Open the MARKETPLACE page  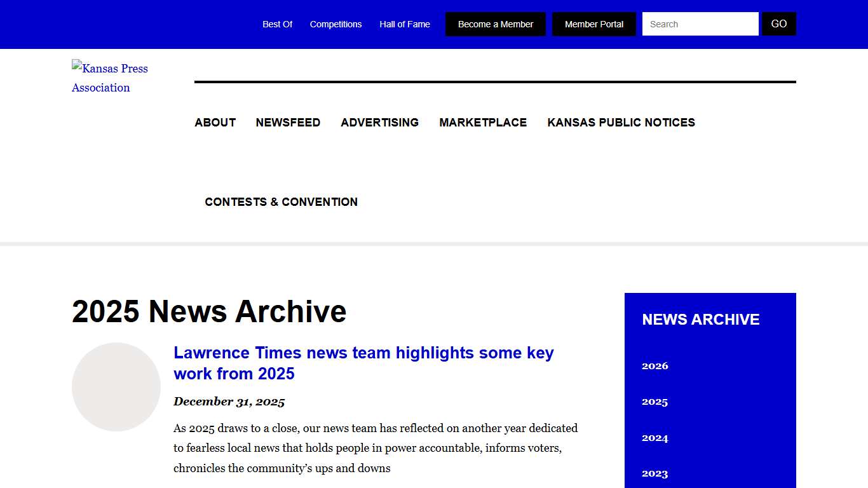click(483, 122)
